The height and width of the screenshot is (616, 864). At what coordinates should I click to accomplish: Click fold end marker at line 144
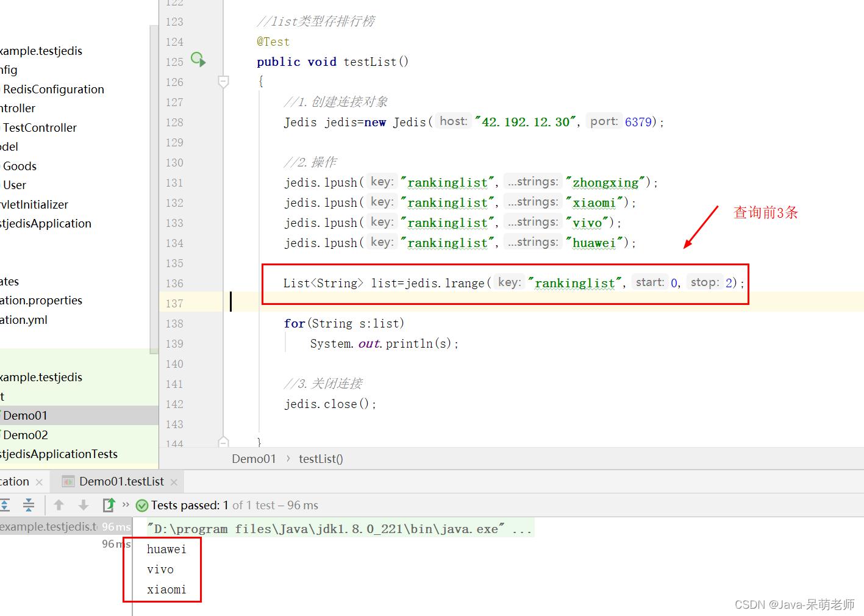pyautogui.click(x=223, y=441)
